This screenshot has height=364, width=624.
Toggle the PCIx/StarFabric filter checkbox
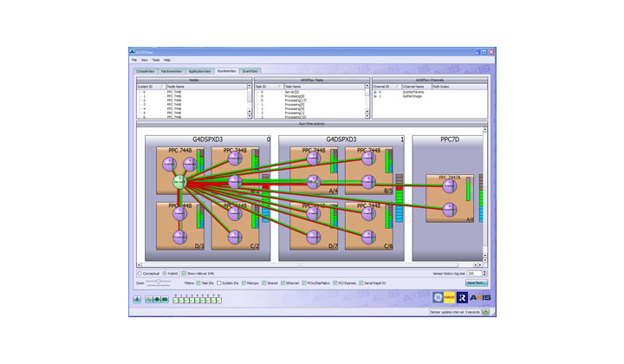(x=304, y=283)
